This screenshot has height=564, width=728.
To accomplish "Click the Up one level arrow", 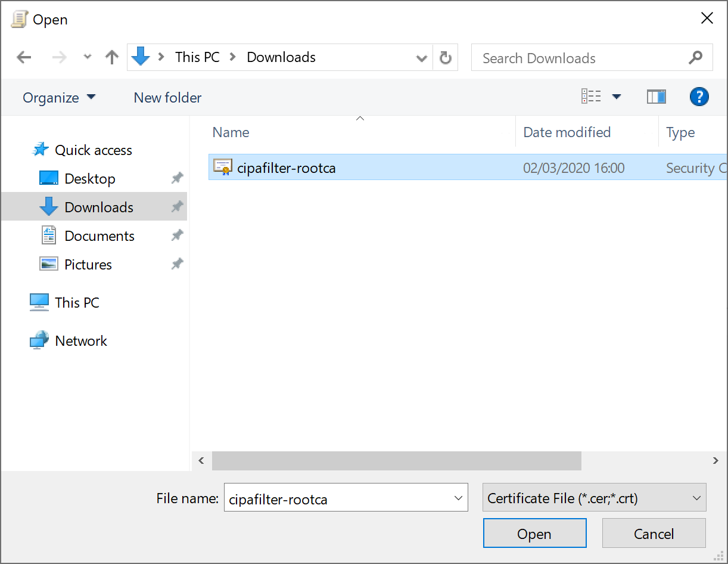I will tap(111, 57).
